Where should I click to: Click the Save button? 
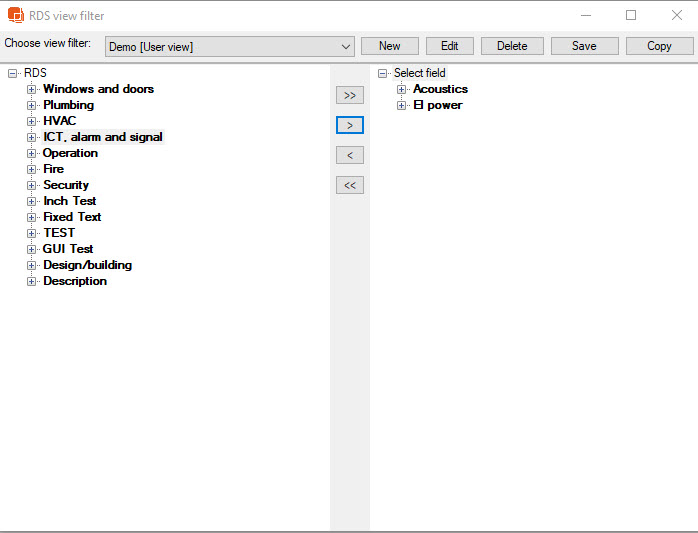coord(584,46)
